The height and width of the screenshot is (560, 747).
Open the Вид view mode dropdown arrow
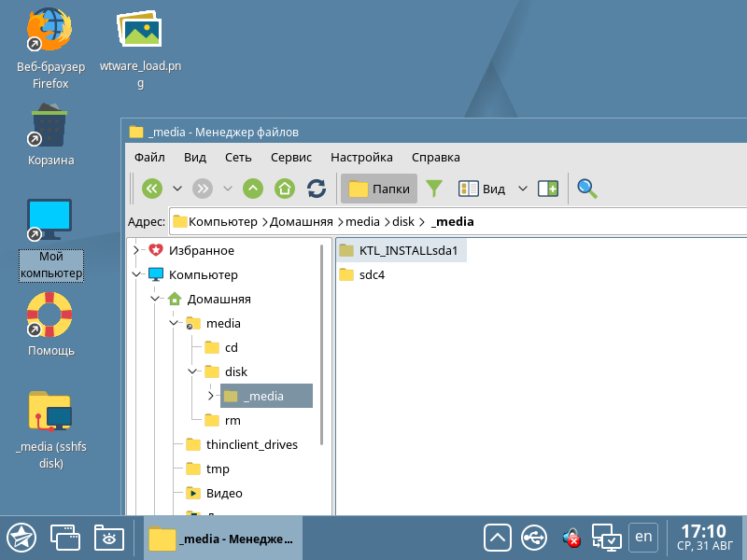[x=523, y=189]
